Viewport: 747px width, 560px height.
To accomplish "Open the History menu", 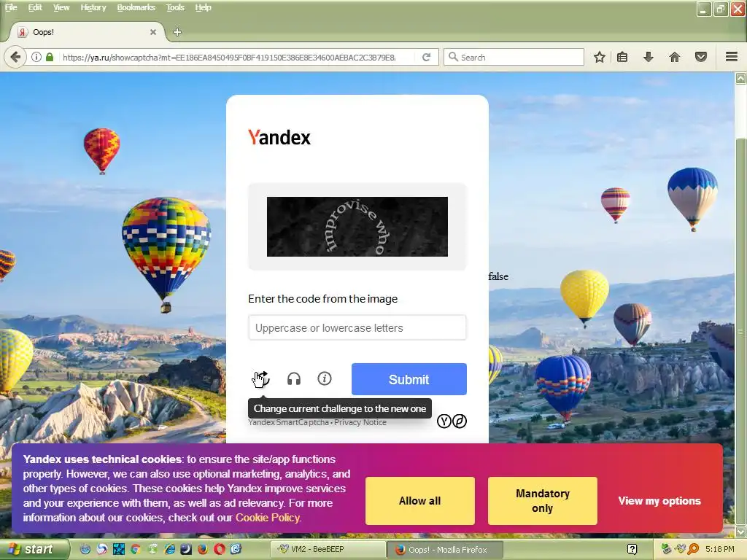I will click(x=93, y=7).
